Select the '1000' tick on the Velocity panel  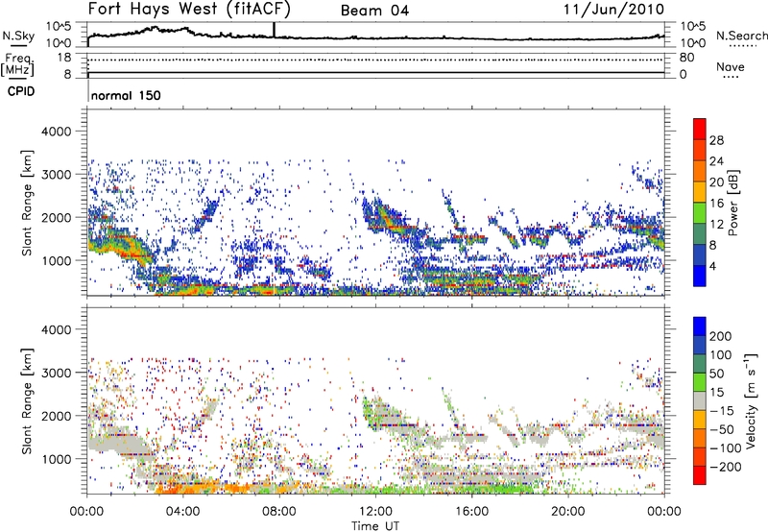(x=56, y=459)
